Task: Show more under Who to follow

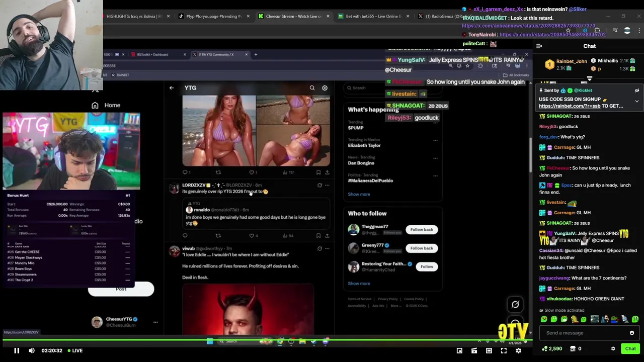Action: coord(359,284)
